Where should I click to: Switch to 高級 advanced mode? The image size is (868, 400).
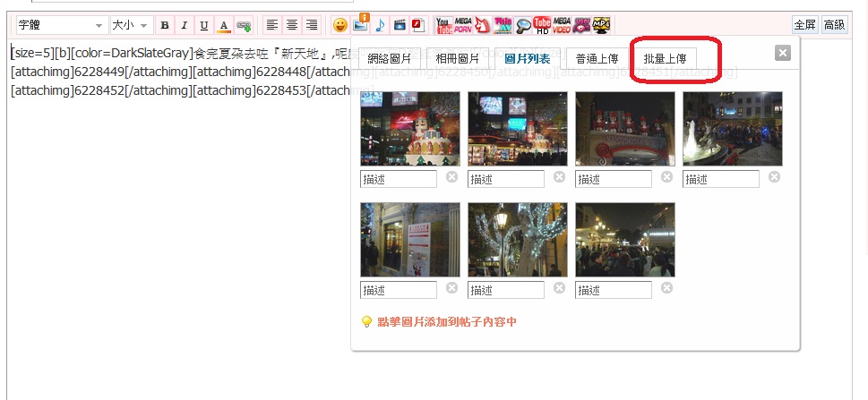(x=834, y=25)
